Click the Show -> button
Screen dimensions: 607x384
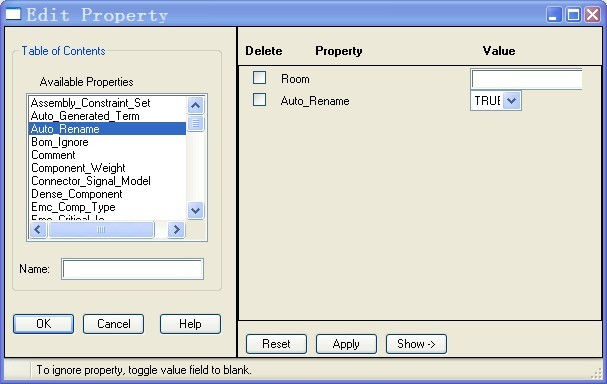click(416, 344)
